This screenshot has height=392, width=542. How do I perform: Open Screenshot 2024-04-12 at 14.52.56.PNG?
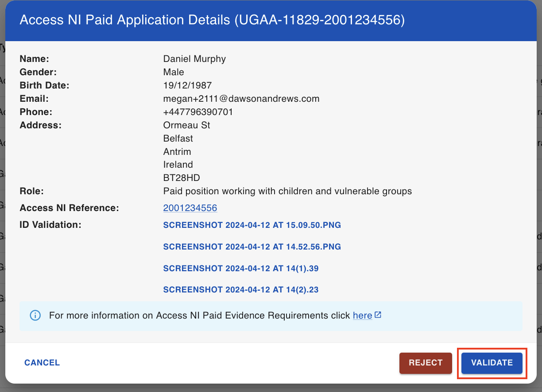252,246
